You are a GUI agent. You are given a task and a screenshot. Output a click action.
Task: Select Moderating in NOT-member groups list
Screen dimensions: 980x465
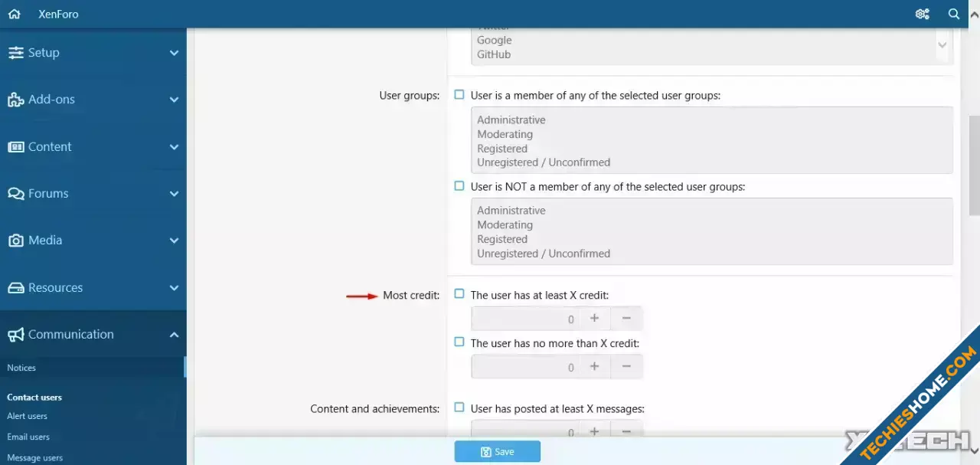click(505, 225)
